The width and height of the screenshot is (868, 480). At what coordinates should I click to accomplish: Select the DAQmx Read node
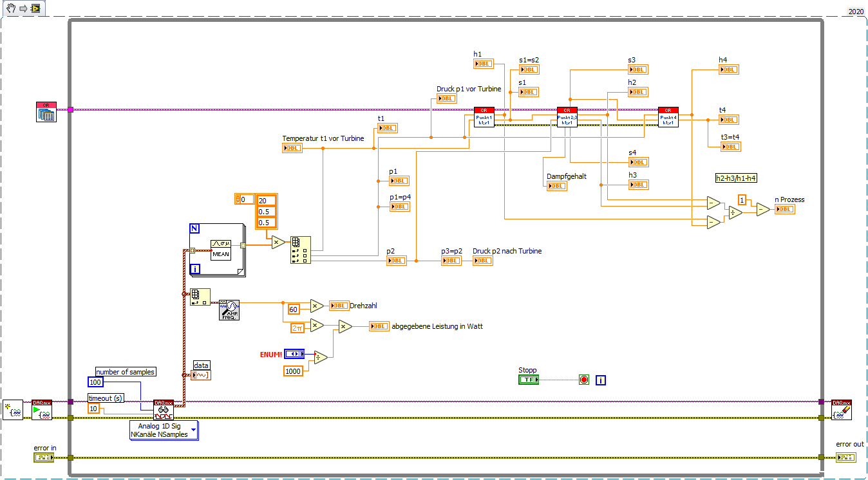coord(164,410)
